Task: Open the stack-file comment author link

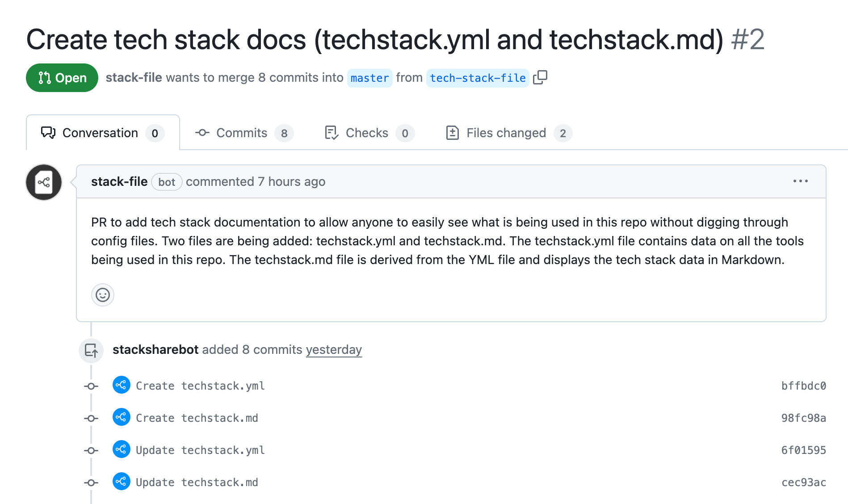Action: [119, 182]
